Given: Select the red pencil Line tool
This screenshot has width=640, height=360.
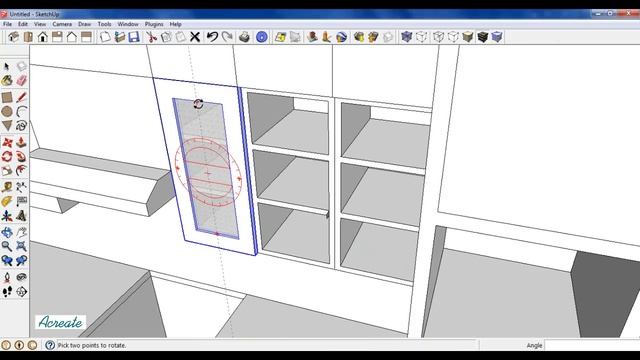Looking at the screenshot, I should pyautogui.click(x=21, y=97).
